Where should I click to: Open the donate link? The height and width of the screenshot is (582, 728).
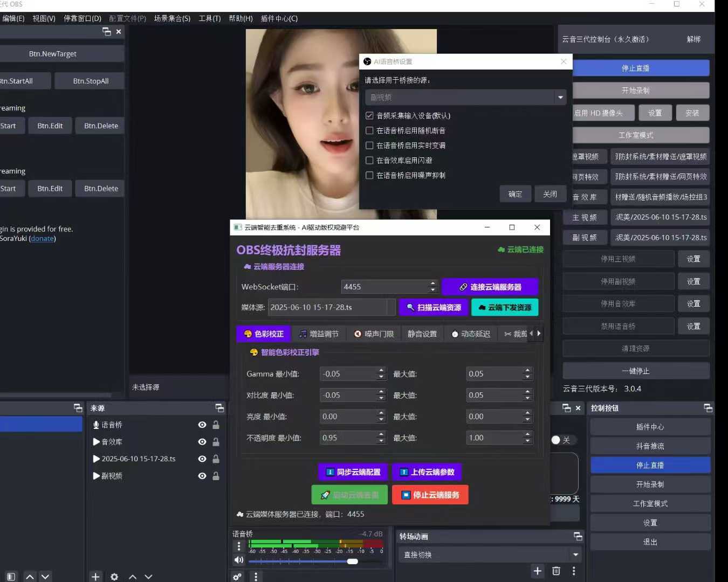(x=42, y=238)
